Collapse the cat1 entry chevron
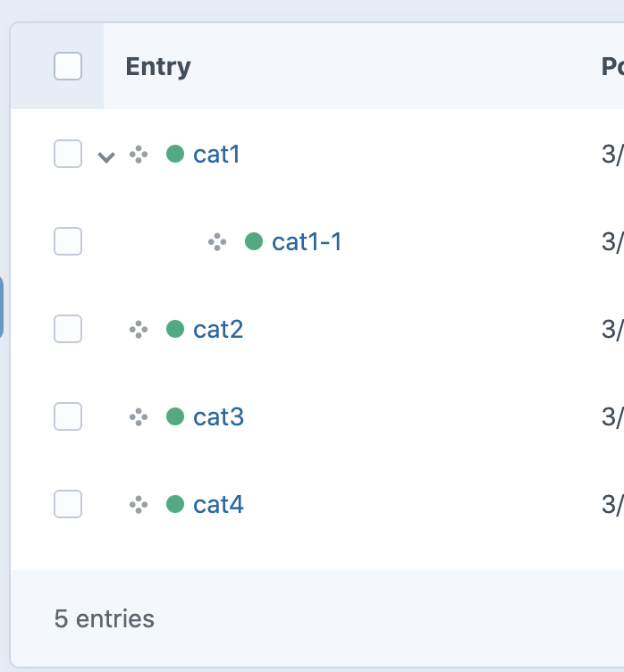624x672 pixels. (x=106, y=157)
